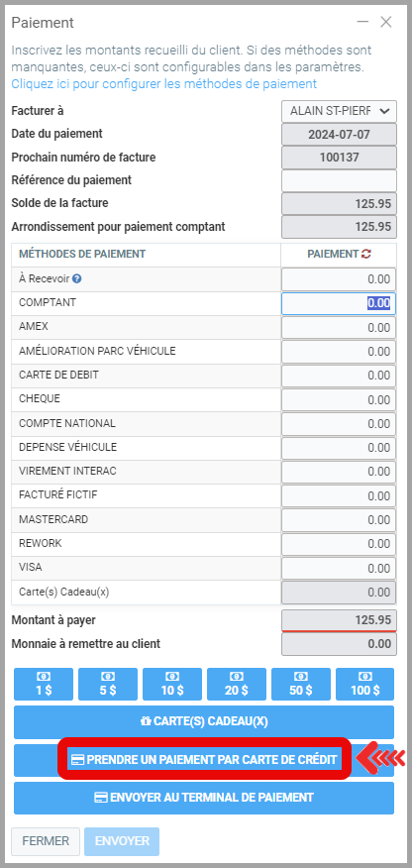Open the Facturer à customer dropdown
412x868 pixels.
339,111
